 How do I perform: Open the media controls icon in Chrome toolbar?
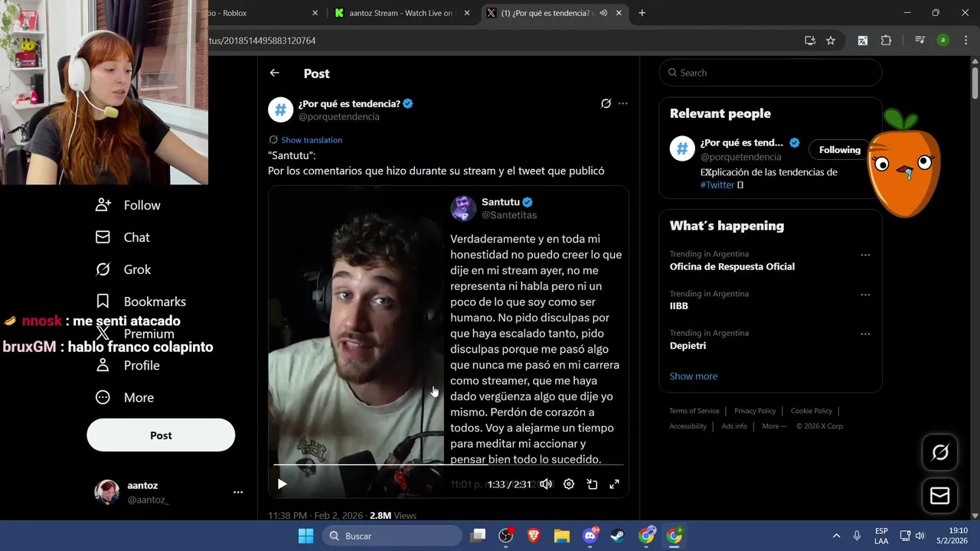[920, 41]
